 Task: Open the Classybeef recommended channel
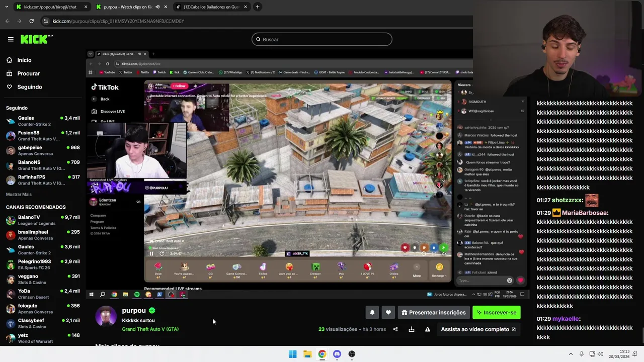(x=43, y=323)
